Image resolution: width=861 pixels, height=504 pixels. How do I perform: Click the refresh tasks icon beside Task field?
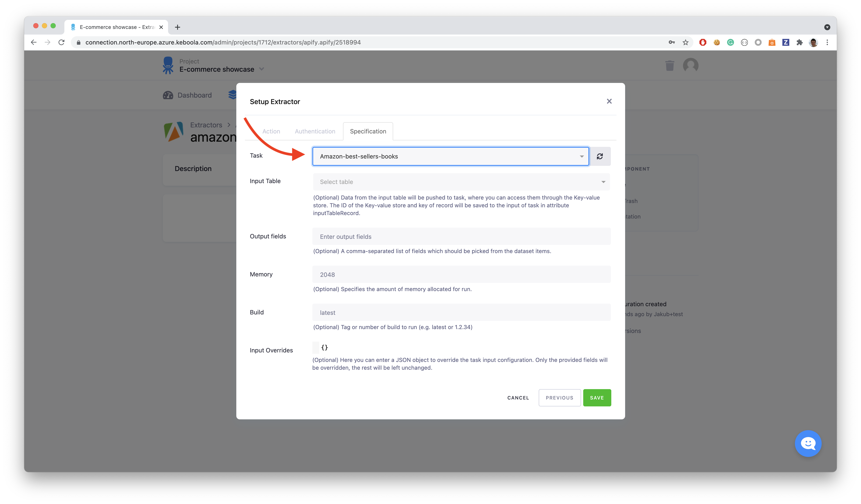pyautogui.click(x=600, y=156)
